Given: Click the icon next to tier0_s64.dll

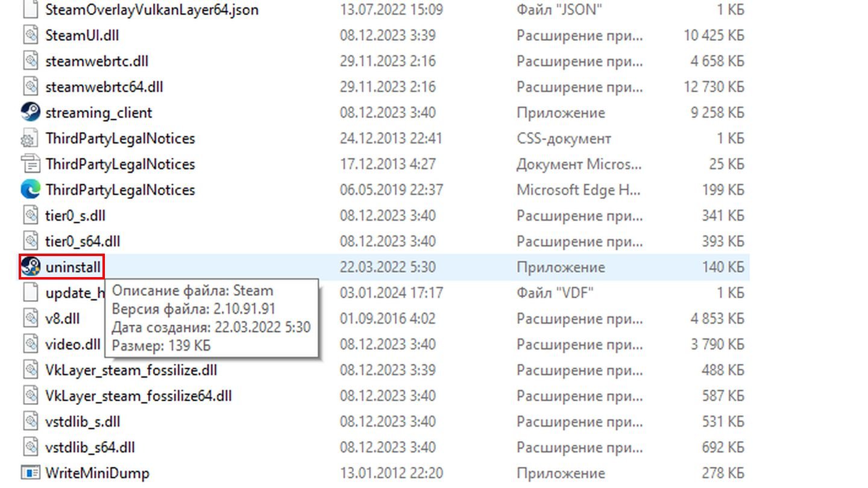Looking at the screenshot, I should pos(30,241).
